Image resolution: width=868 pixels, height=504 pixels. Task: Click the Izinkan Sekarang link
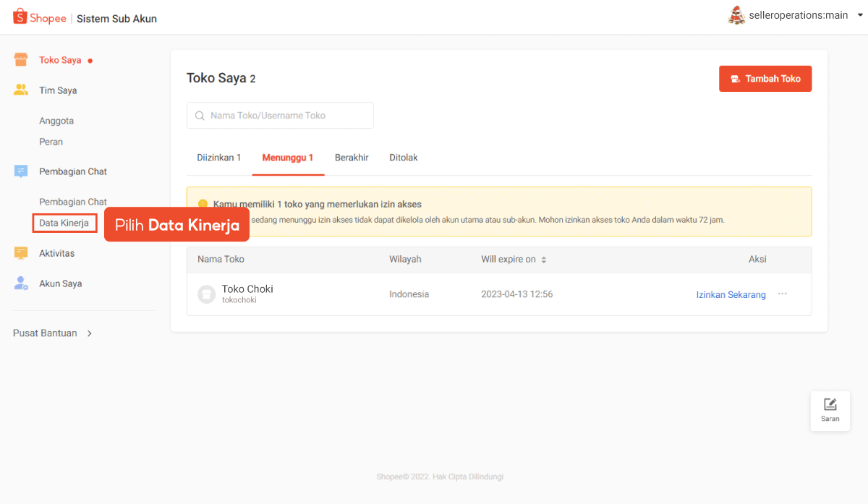click(x=731, y=294)
